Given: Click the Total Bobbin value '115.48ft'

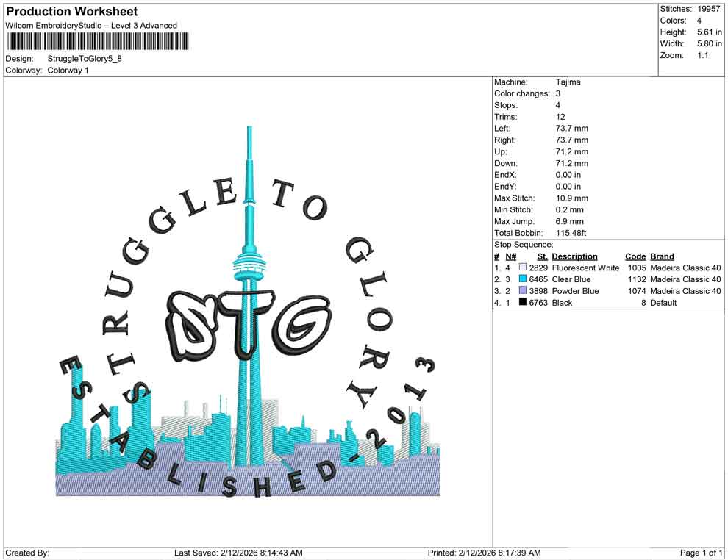Looking at the screenshot, I should 571,233.
